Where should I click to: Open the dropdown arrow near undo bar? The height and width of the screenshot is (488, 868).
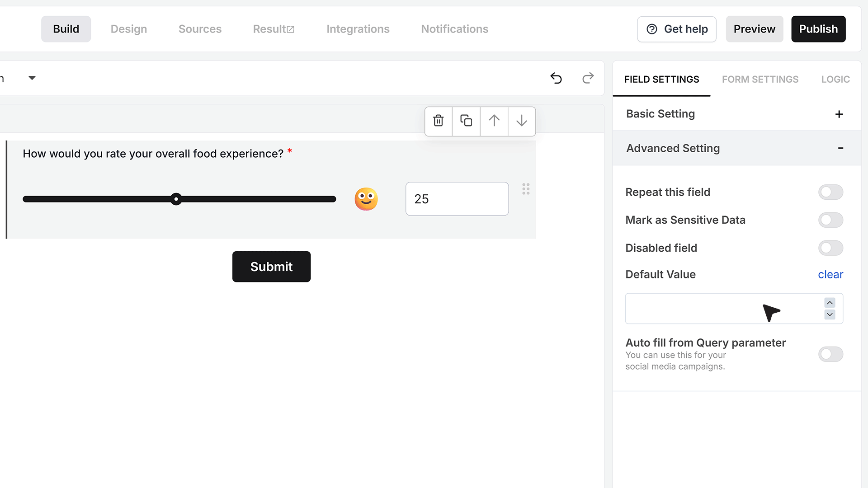[x=32, y=78]
